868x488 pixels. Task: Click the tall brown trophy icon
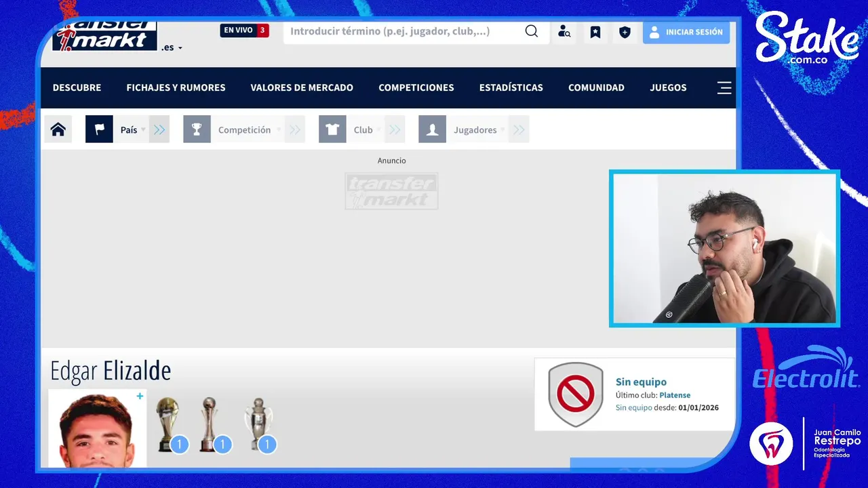click(x=210, y=424)
